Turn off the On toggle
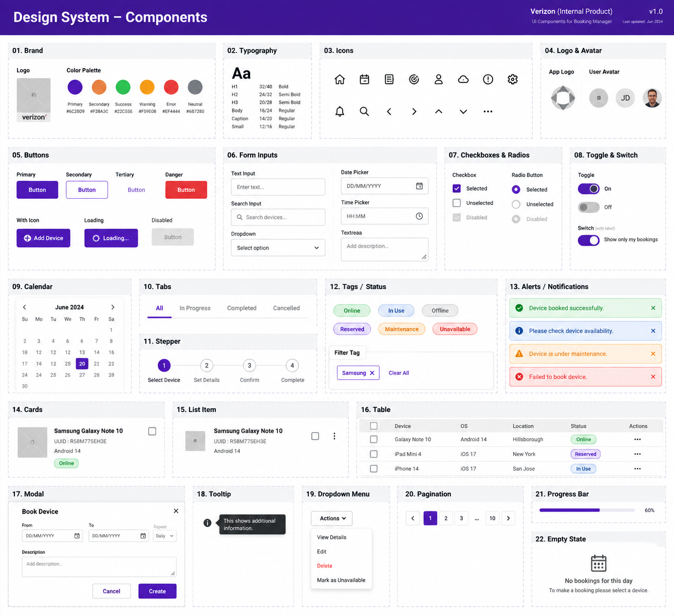 [x=589, y=189]
